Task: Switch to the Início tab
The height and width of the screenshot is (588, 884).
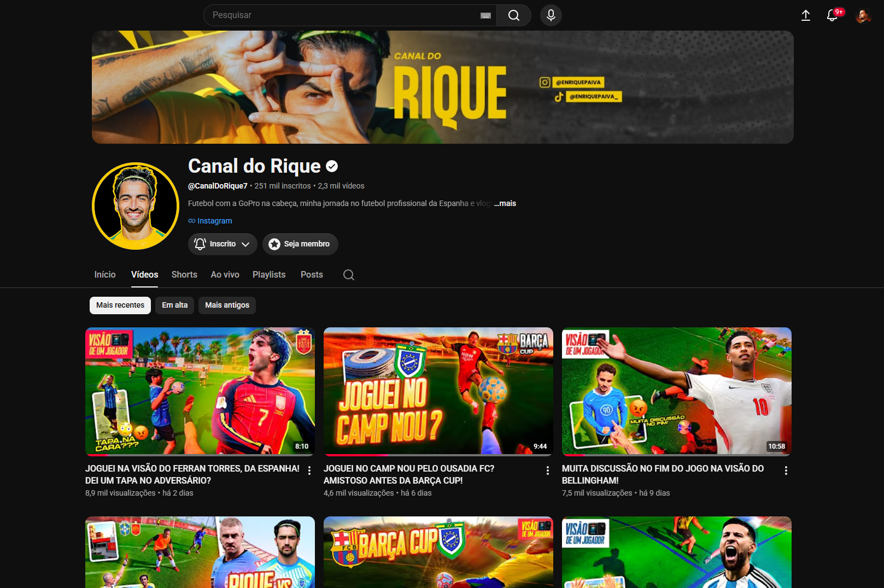Action: pos(105,275)
